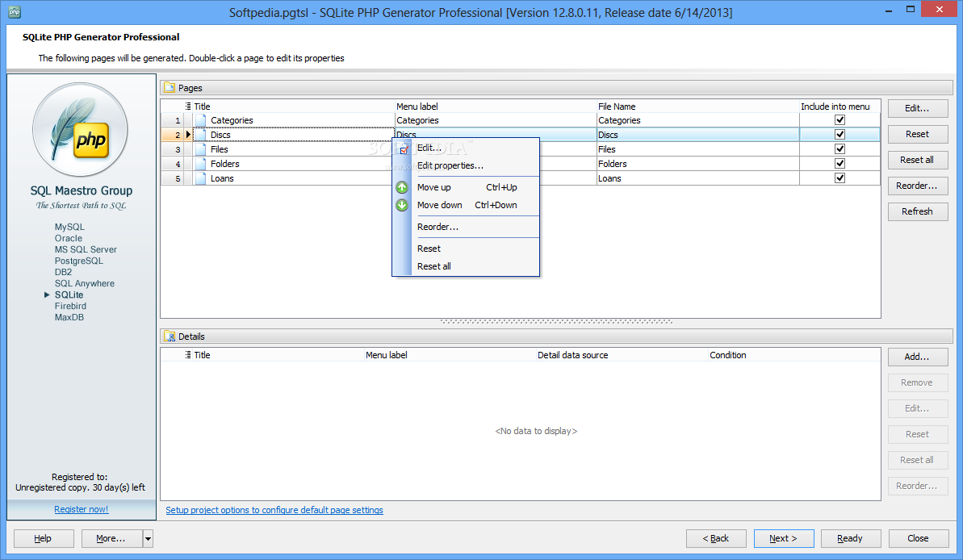Click the Pages Edit... button
963x560 pixels.
[918, 108]
